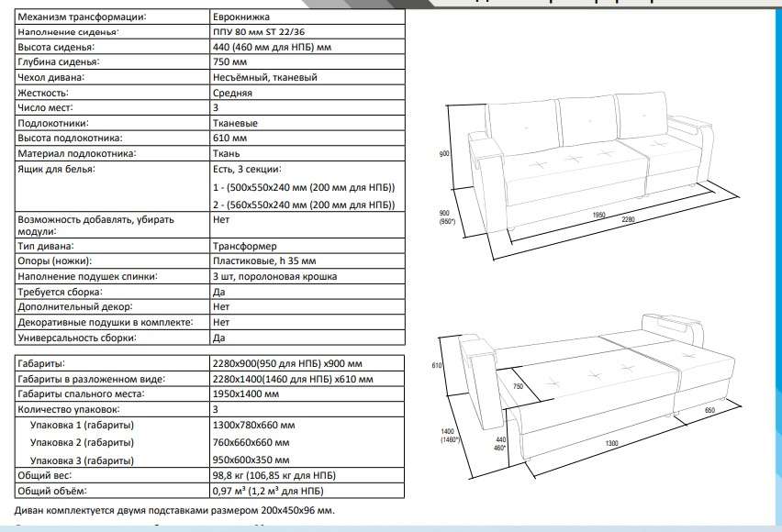Click the 'Ящик для белья' row label

pyautogui.click(x=56, y=169)
